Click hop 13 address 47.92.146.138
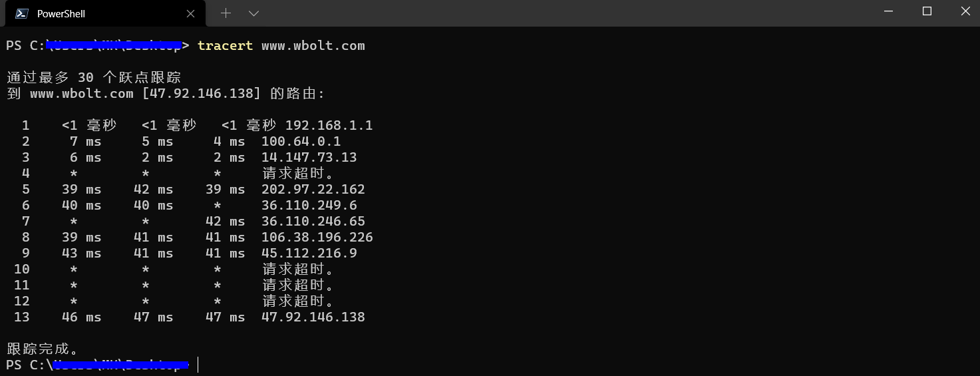Image resolution: width=980 pixels, height=376 pixels. point(313,317)
